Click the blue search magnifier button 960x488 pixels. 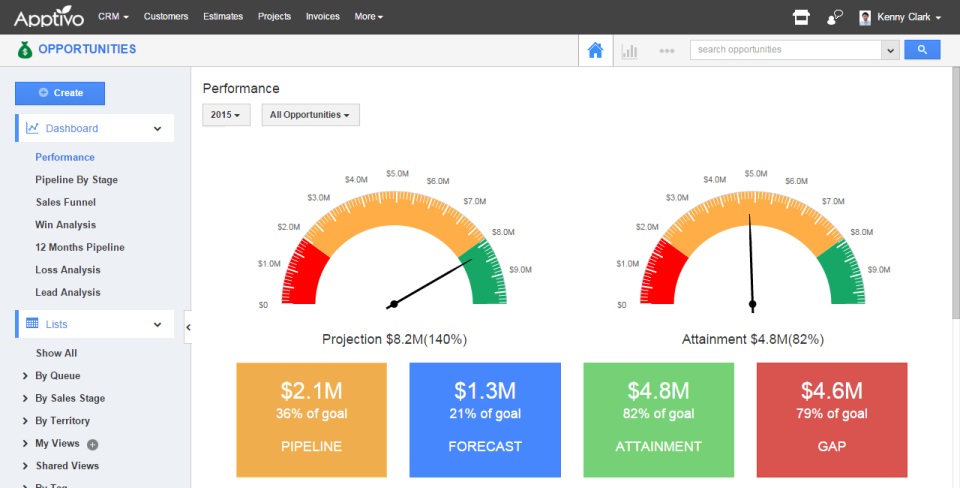(922, 49)
